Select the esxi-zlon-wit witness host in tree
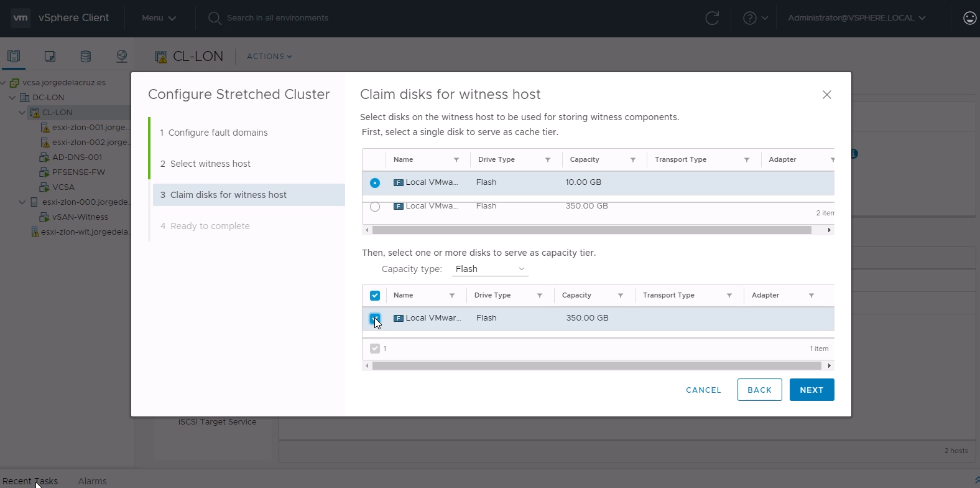Screen dimensions: 980x488 point(86,232)
